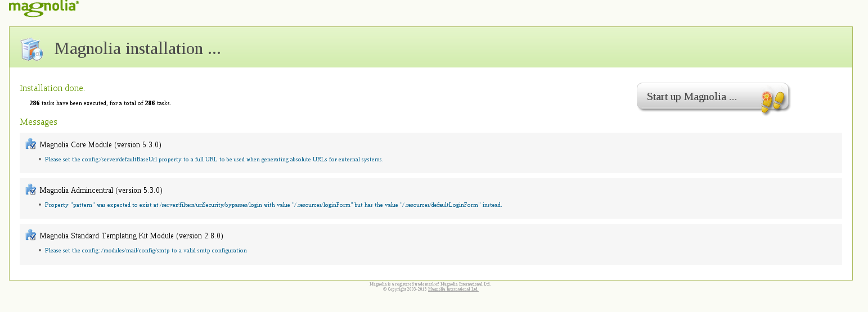
Task: Select the defaultBaseUrl property message
Action: click(x=214, y=160)
